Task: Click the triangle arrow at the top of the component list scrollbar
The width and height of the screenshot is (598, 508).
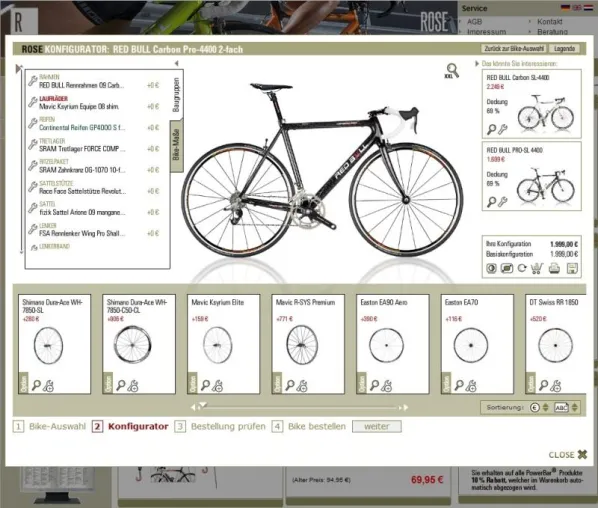Action: [18, 69]
